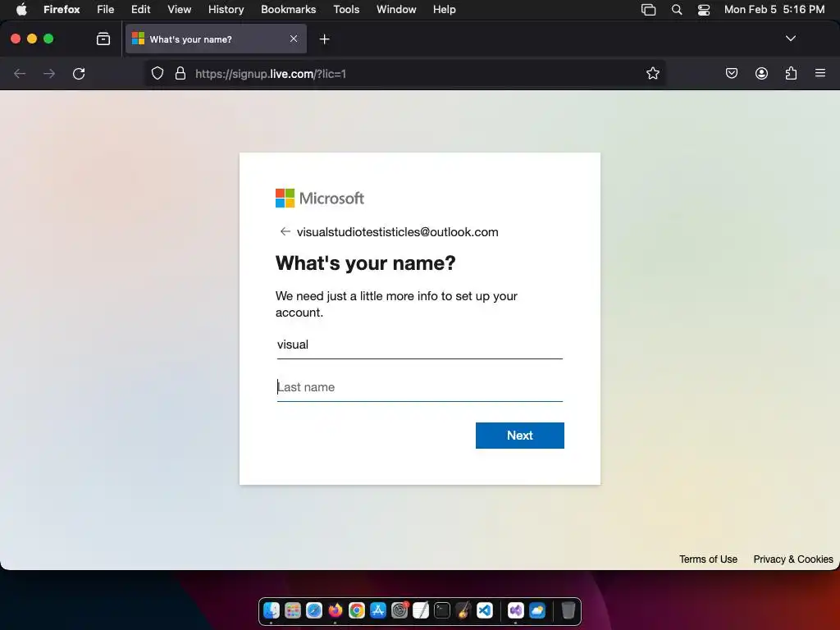Open the Help menu
The height and width of the screenshot is (630, 840).
(x=444, y=9)
